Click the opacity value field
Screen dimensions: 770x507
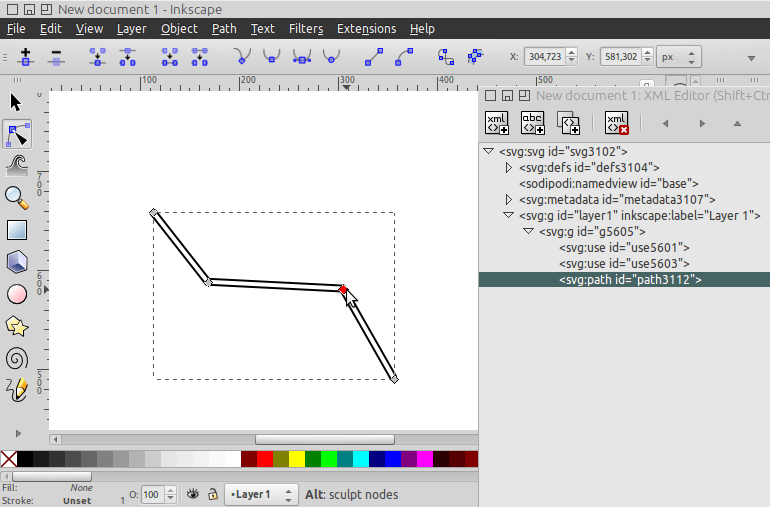tap(152, 494)
